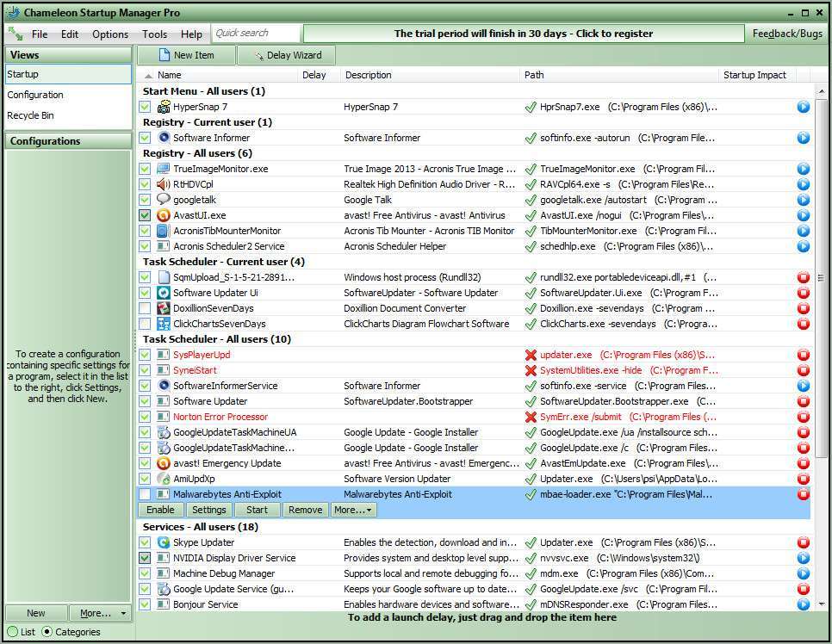Click the vertical scrollbar thumb in the startup list
Screen dimensions: 832x644
tap(822, 277)
